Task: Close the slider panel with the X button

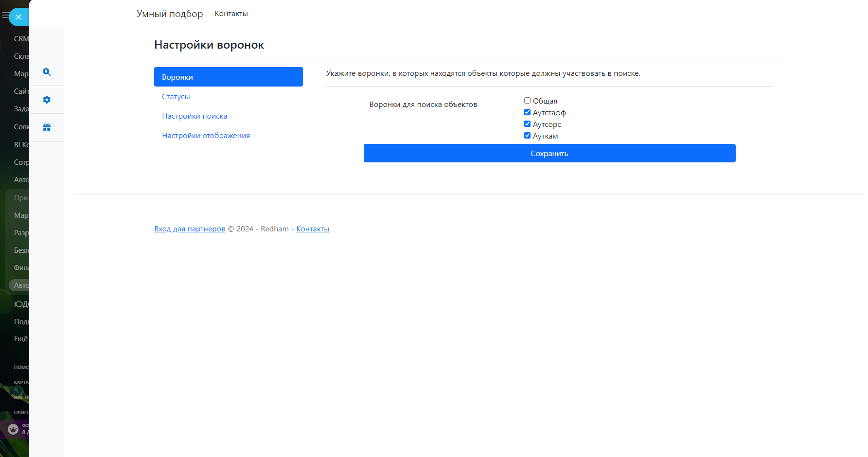Action: (18, 17)
